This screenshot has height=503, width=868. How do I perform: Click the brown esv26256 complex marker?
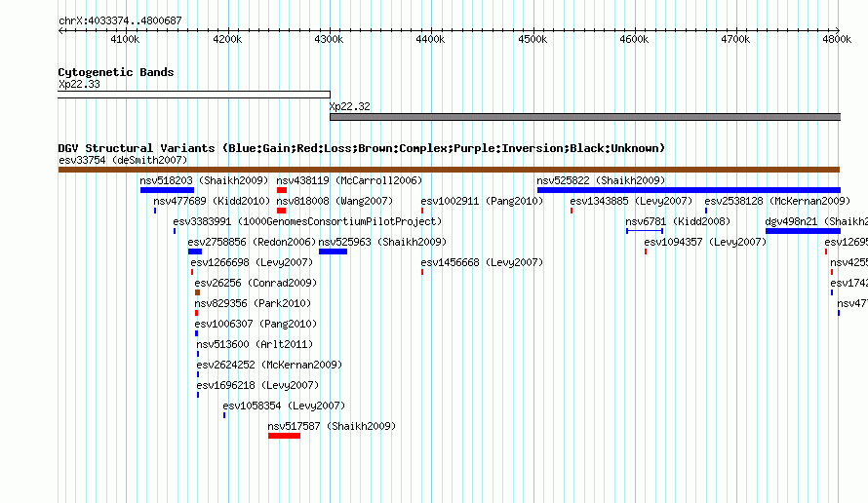tap(197, 292)
